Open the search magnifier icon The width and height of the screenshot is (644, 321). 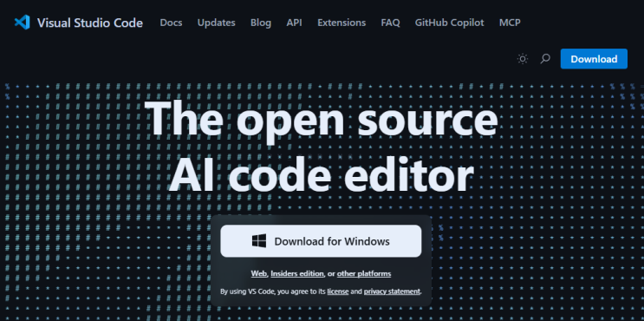pos(545,59)
